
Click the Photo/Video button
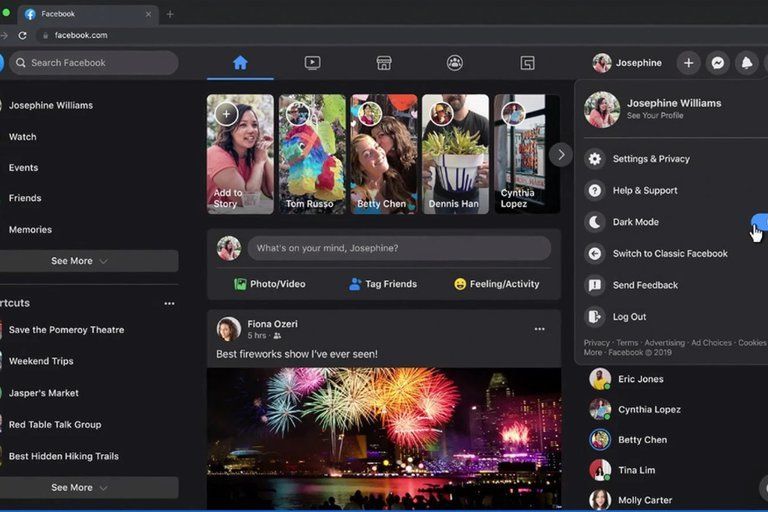click(268, 284)
